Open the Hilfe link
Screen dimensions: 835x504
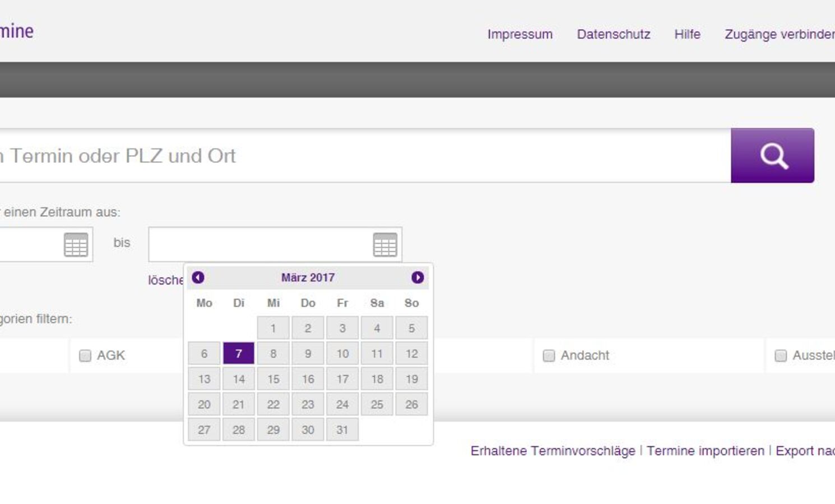[687, 34]
